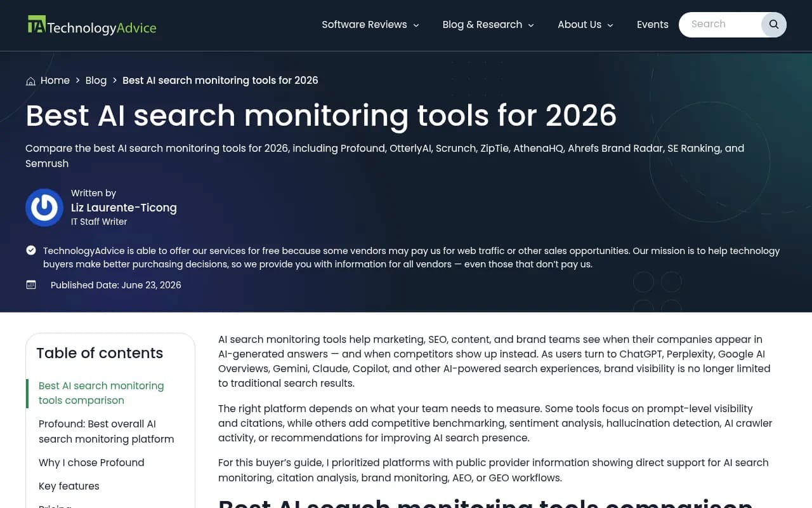Click 'Published Date: June 23, 2026' text
Screen dimensions: 812x508
116,285
